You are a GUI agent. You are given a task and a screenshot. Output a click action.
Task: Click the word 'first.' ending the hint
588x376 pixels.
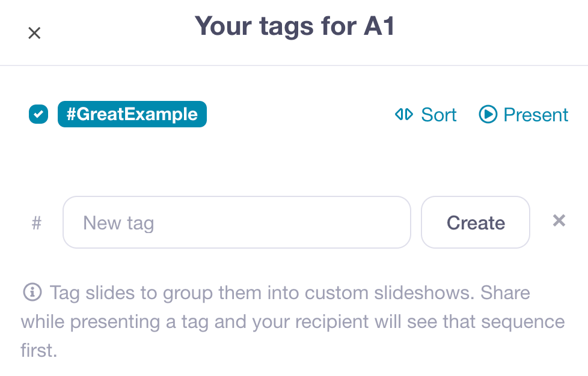pos(39,350)
